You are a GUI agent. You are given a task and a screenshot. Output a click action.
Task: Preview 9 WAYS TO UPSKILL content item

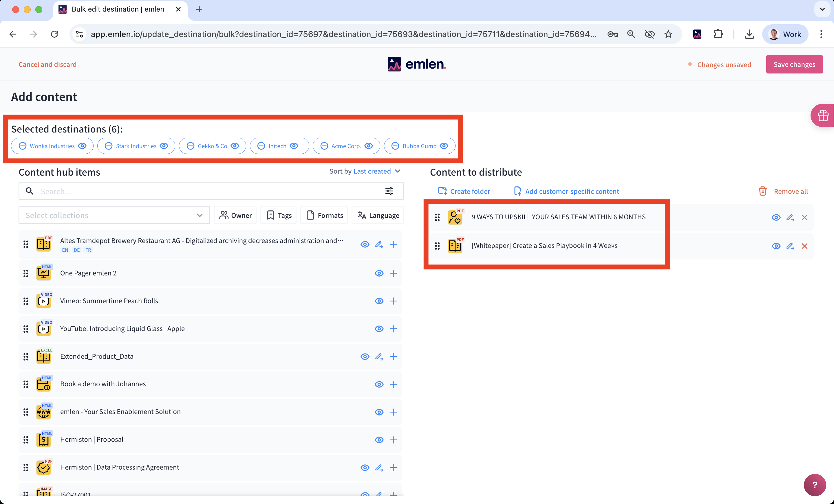point(776,217)
